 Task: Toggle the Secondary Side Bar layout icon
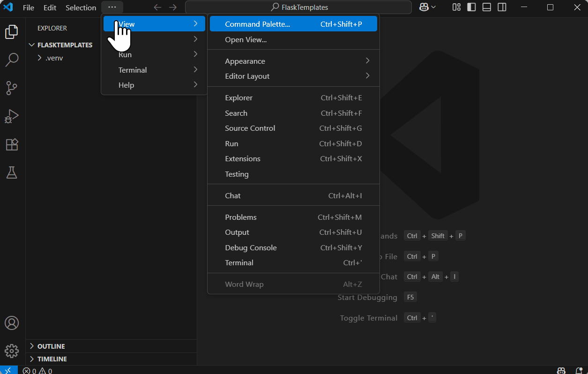[x=502, y=7]
